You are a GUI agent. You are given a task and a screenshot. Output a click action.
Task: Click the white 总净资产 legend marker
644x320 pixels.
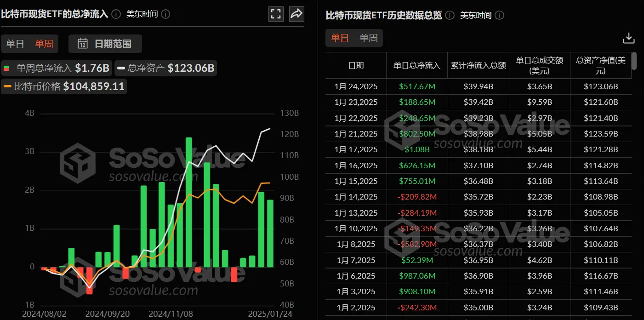(x=120, y=67)
